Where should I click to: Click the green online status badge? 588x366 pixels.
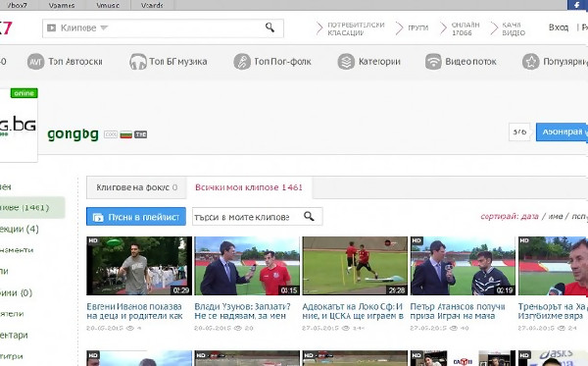[x=24, y=93]
